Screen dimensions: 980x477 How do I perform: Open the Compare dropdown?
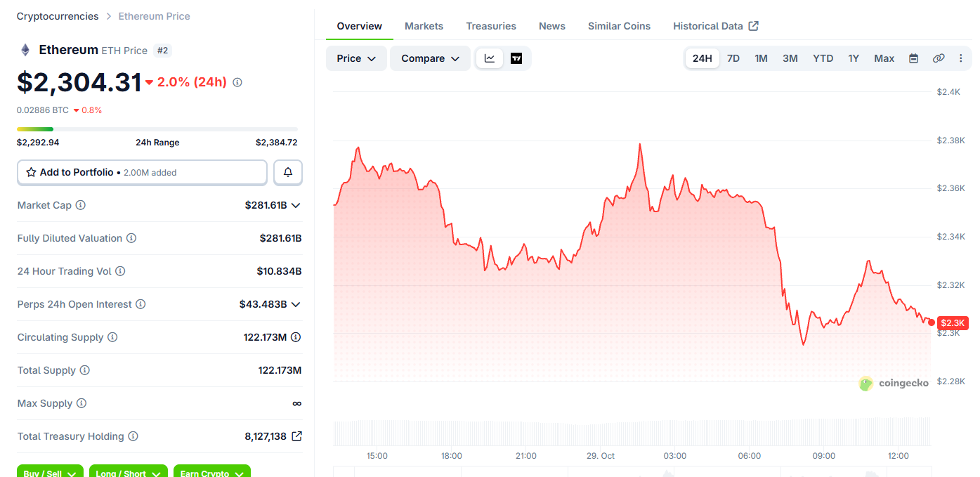[430, 58]
